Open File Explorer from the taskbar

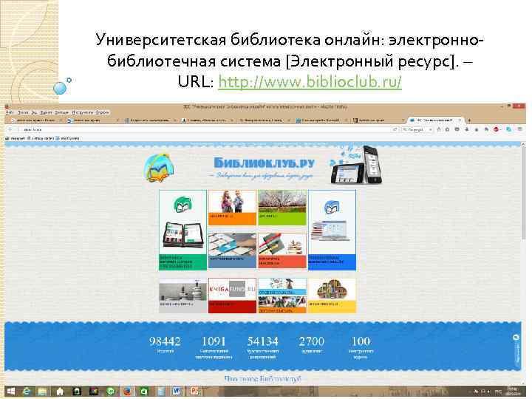pos(43,392)
